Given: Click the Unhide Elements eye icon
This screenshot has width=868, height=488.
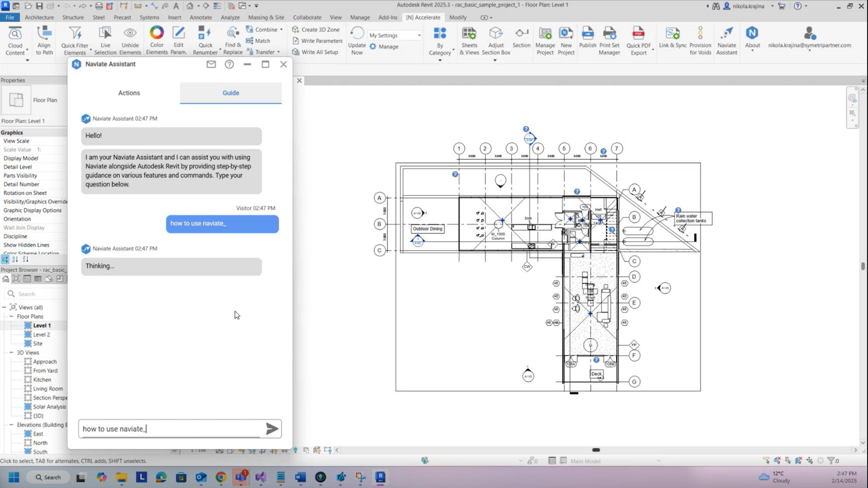Looking at the screenshot, I should (x=130, y=33).
